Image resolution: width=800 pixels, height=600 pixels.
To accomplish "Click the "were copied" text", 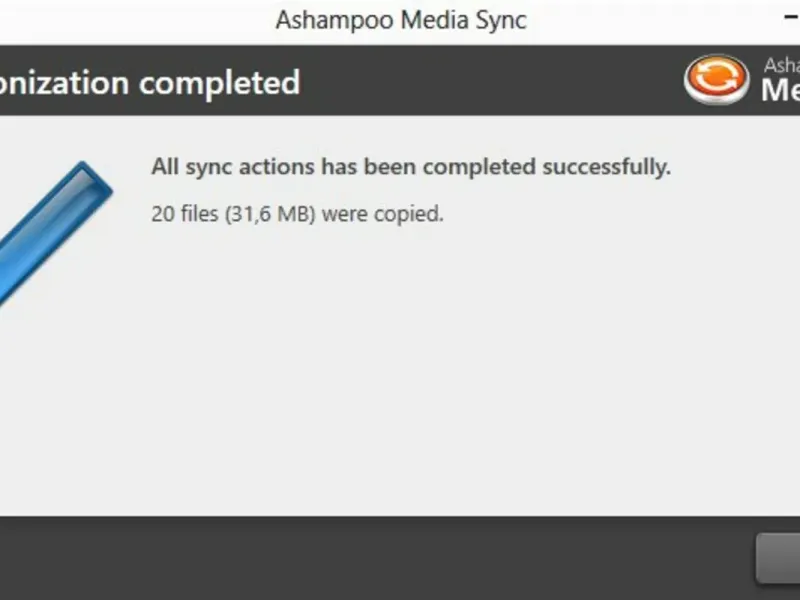I will [x=383, y=213].
